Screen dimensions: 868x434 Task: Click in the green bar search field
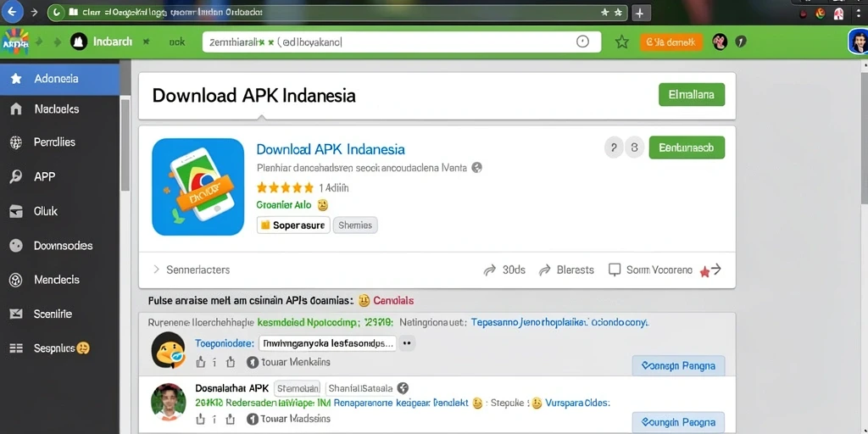(401, 42)
